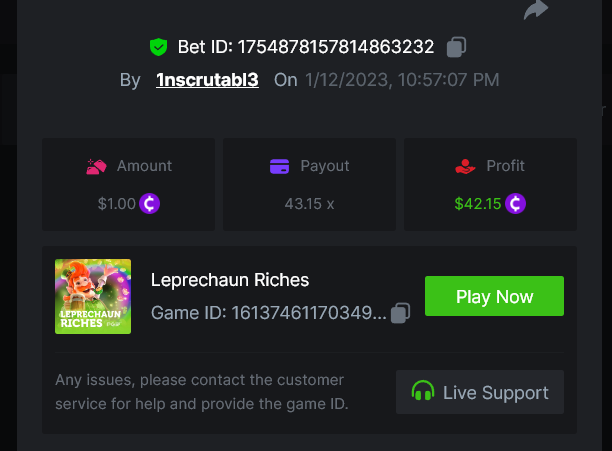Click the share arrow icon
The image size is (612, 451).
pyautogui.click(x=537, y=9)
